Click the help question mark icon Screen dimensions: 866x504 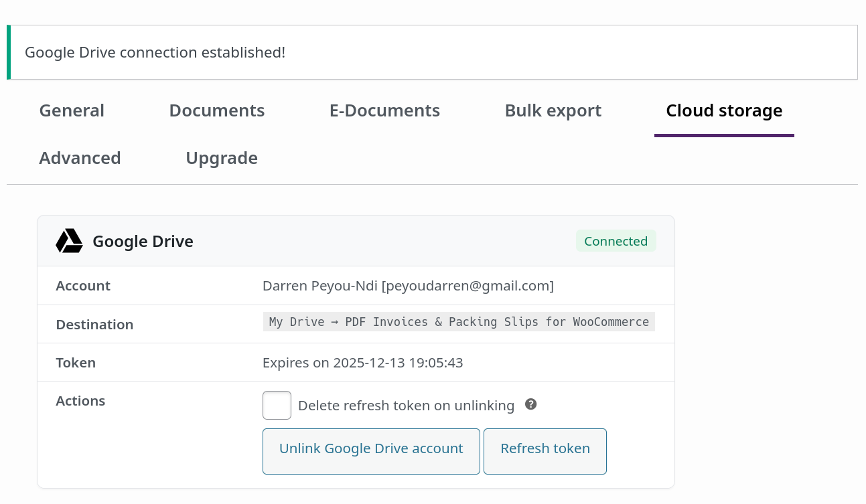click(530, 404)
